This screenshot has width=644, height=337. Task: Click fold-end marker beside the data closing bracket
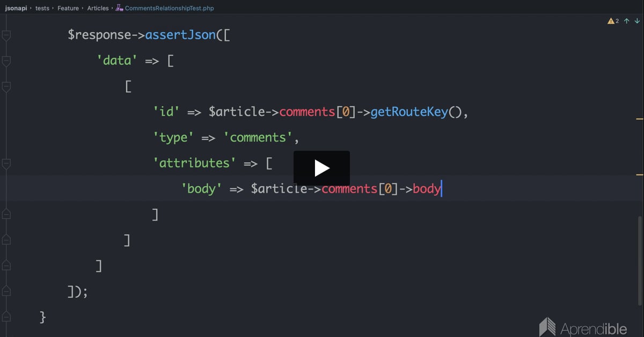point(6,266)
